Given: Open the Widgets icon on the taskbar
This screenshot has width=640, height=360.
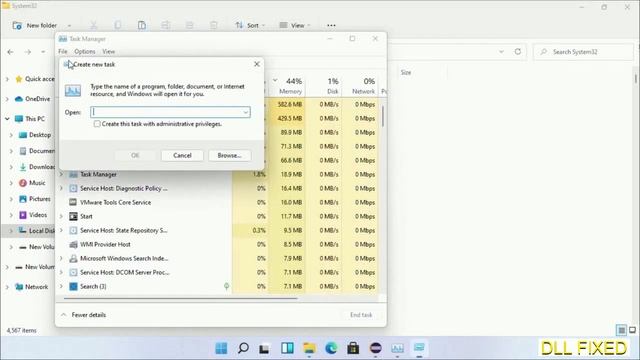Looking at the screenshot, I should click(287, 348).
